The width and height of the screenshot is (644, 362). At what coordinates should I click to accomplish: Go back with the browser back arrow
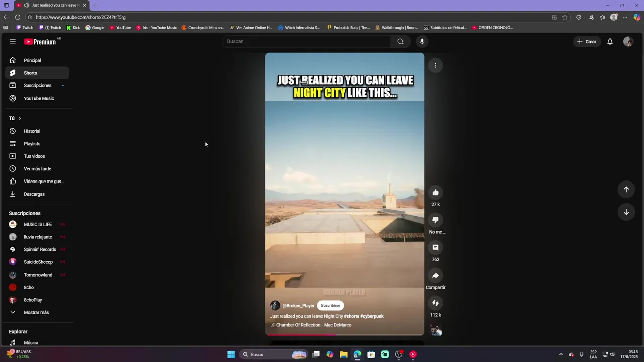click(6, 17)
